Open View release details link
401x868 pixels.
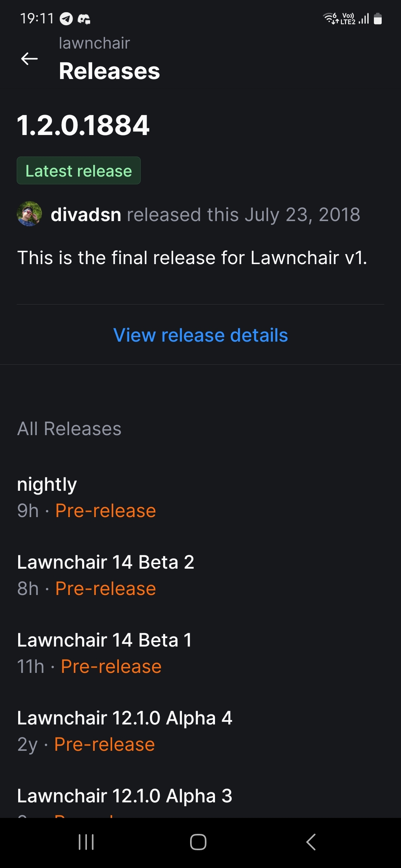(x=200, y=335)
